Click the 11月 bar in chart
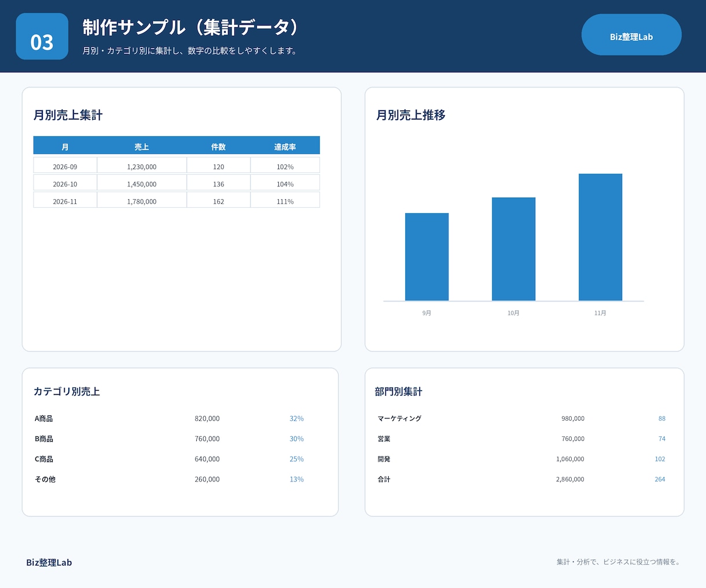The height and width of the screenshot is (588, 706). point(600,237)
